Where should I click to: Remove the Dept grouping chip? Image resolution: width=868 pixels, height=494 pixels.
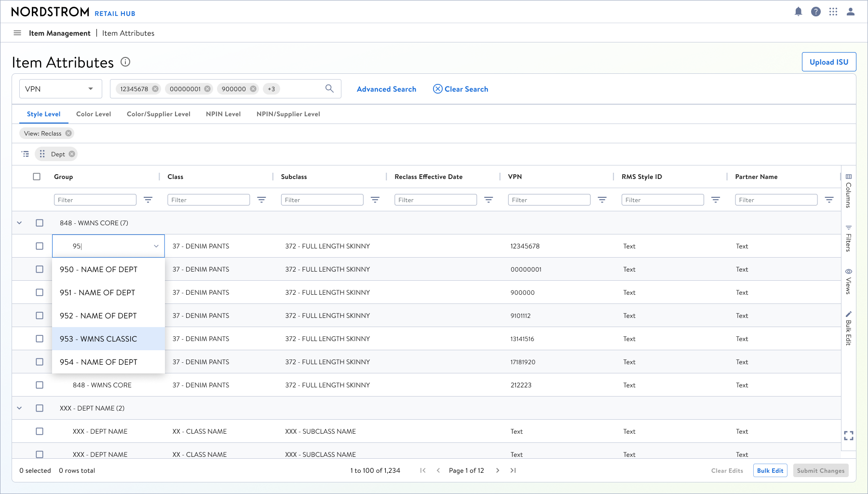(x=72, y=154)
